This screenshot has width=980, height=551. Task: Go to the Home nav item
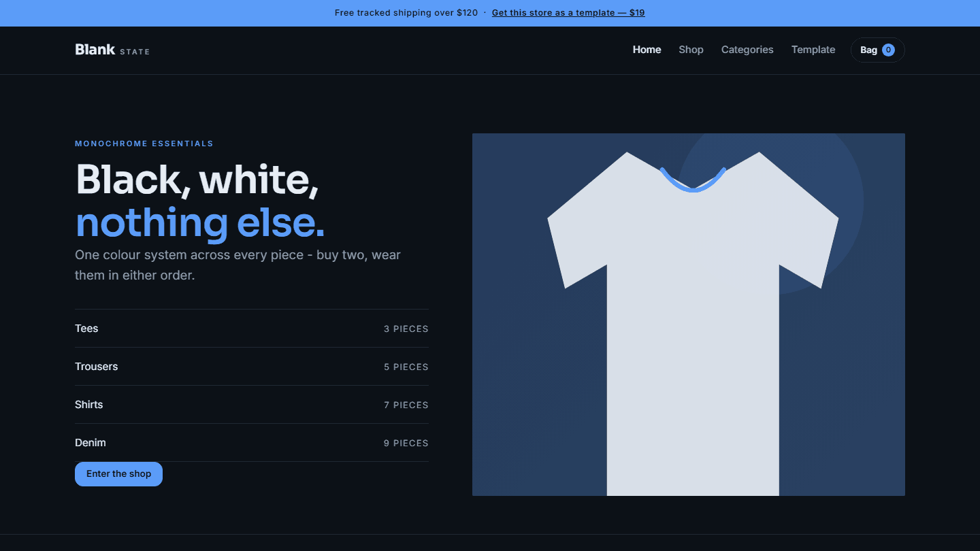click(x=647, y=50)
